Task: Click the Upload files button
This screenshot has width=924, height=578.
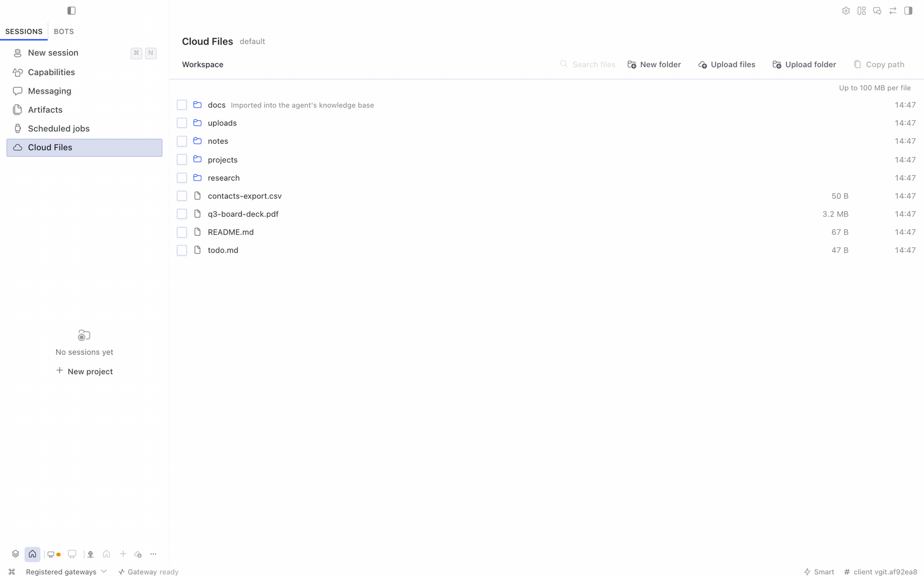Action: coord(726,64)
